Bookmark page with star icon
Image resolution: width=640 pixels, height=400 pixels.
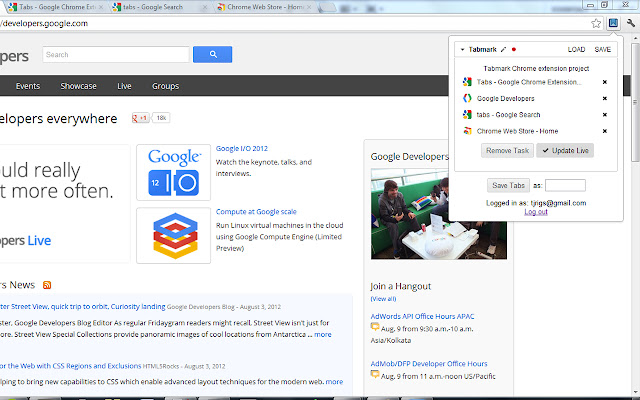pos(596,23)
